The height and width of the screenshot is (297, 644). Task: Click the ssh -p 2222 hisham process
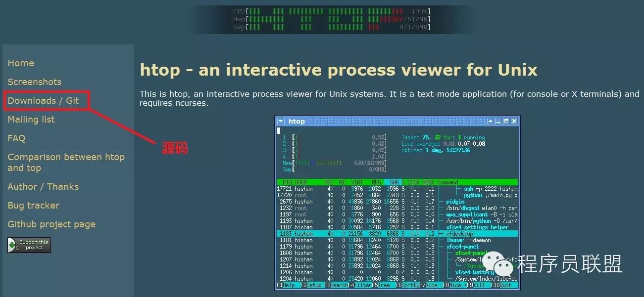tap(491, 189)
